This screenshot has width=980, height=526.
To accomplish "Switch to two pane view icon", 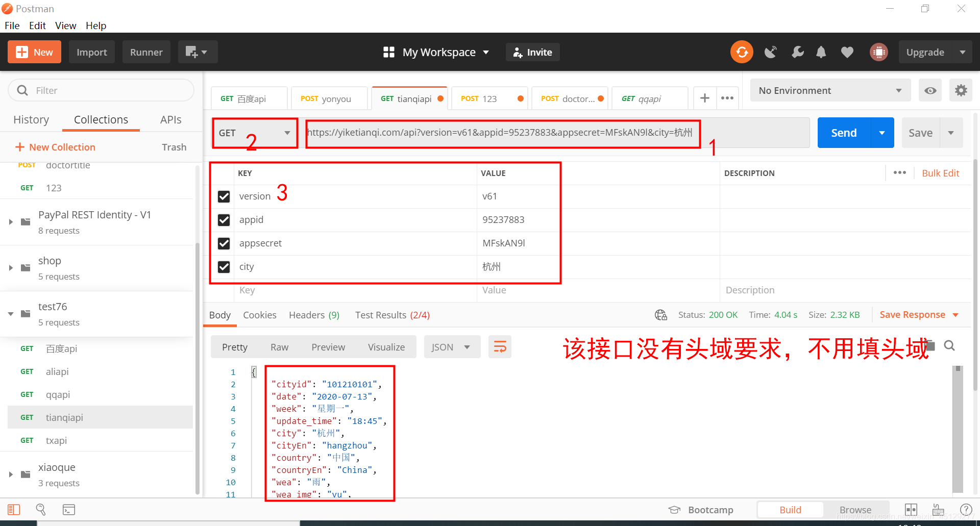I will point(911,510).
